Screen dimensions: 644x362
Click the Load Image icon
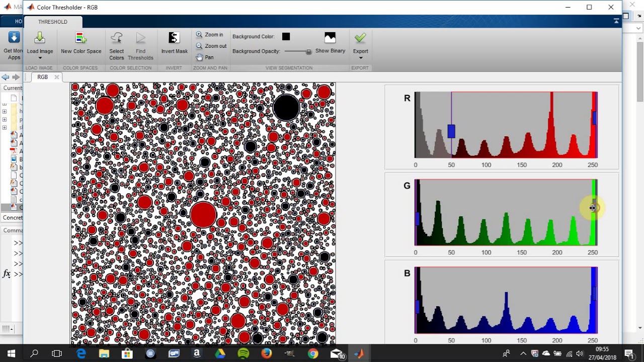tap(40, 38)
